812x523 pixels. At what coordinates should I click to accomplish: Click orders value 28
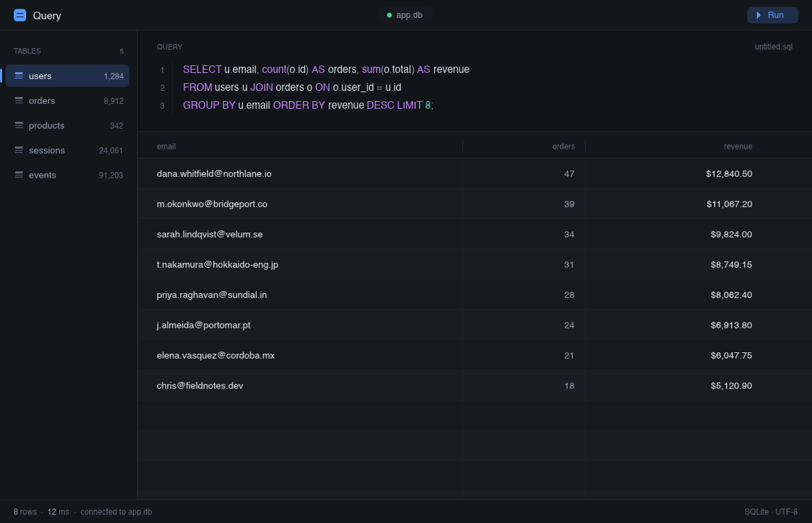coord(569,295)
